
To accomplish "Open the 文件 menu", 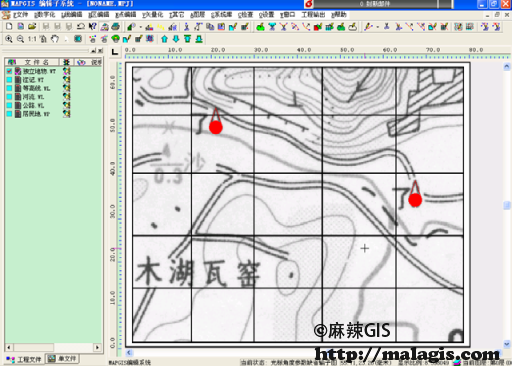I will pyautogui.click(x=20, y=15).
